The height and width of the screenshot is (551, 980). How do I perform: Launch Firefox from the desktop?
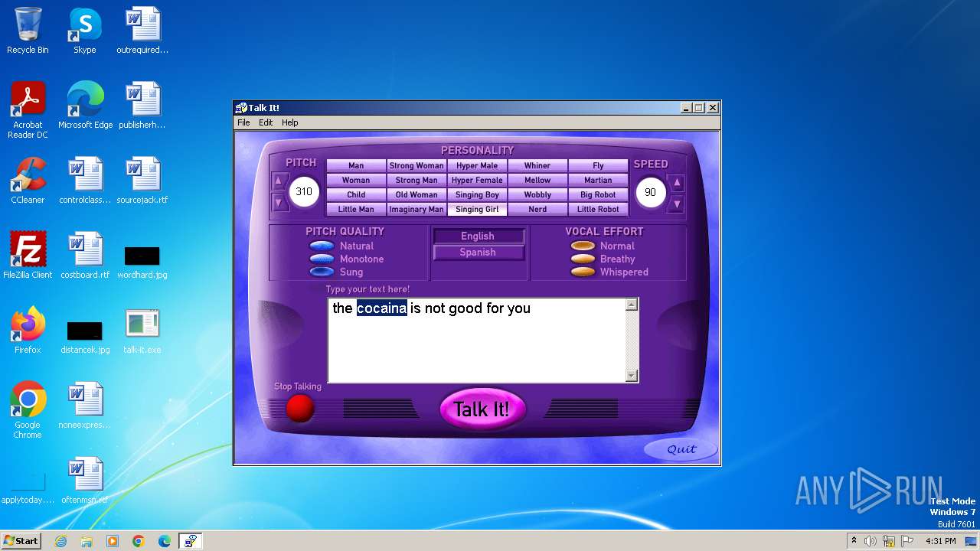pos(28,331)
